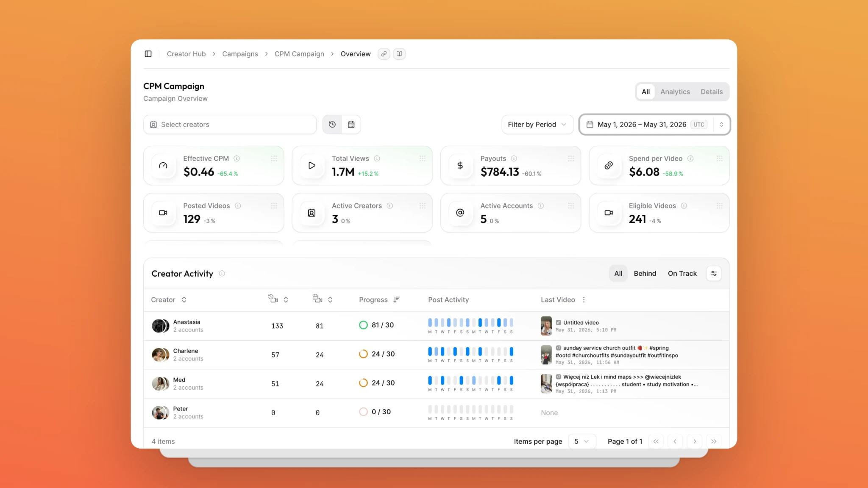Go to next page button

pos(694,441)
